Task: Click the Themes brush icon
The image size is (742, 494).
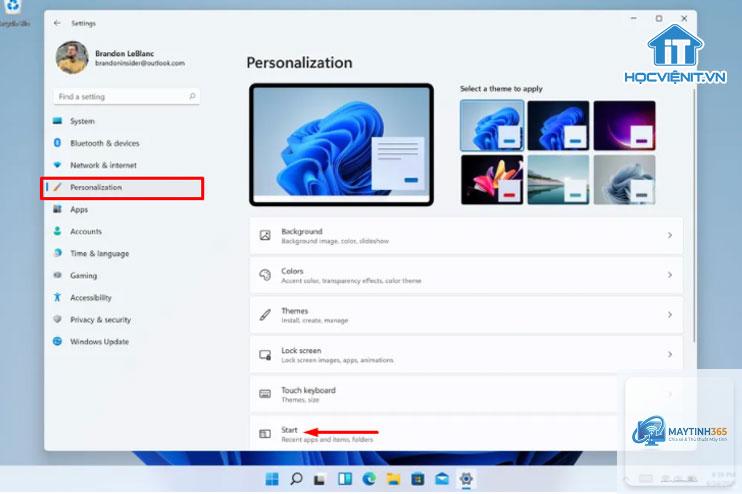Action: coord(265,315)
